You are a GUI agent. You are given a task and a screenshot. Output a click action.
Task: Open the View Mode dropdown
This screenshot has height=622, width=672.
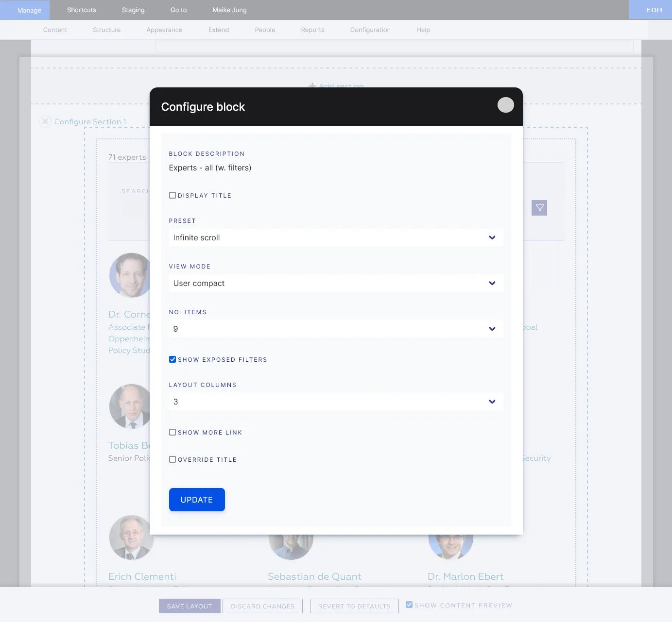336,283
